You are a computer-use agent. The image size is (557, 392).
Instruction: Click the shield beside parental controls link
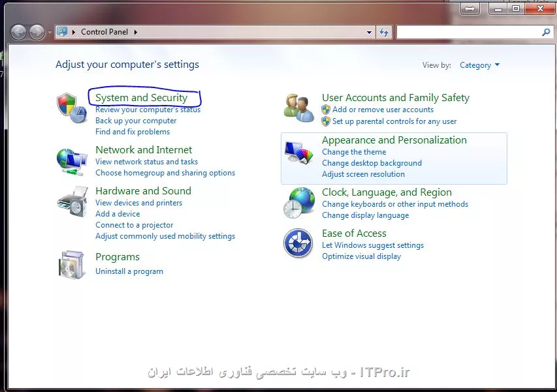(326, 121)
